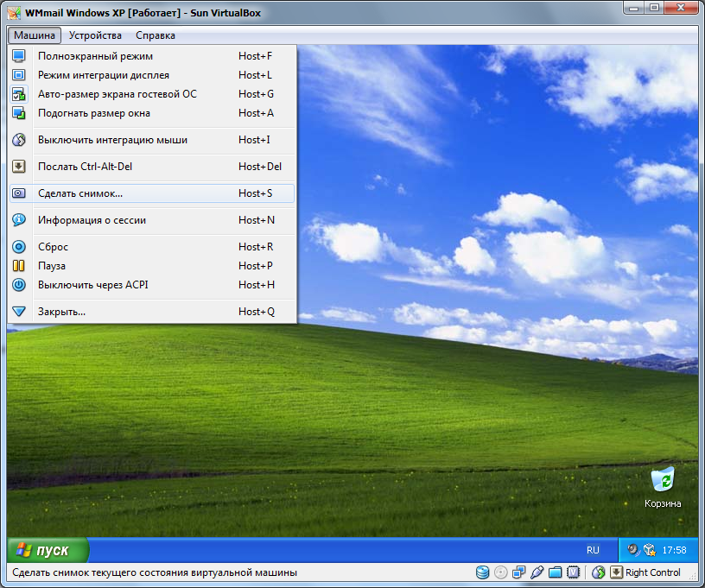Screen dimensions: 705x588
Task: Click hard disk activity icon in status bar
Action: pyautogui.click(x=482, y=572)
